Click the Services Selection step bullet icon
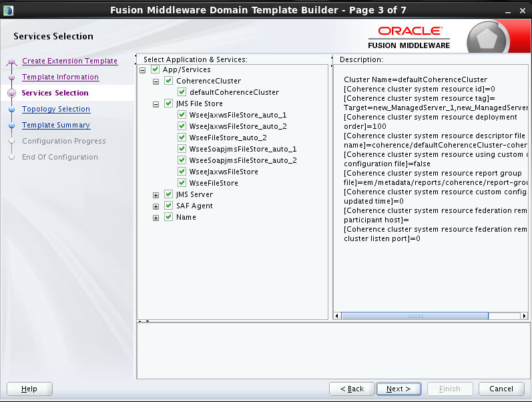532x402 pixels. [12, 93]
